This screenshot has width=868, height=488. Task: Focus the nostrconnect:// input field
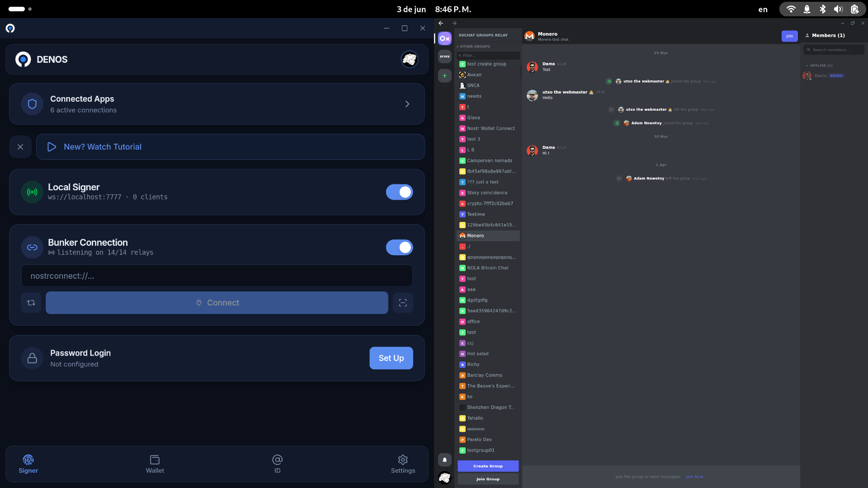pyautogui.click(x=217, y=276)
